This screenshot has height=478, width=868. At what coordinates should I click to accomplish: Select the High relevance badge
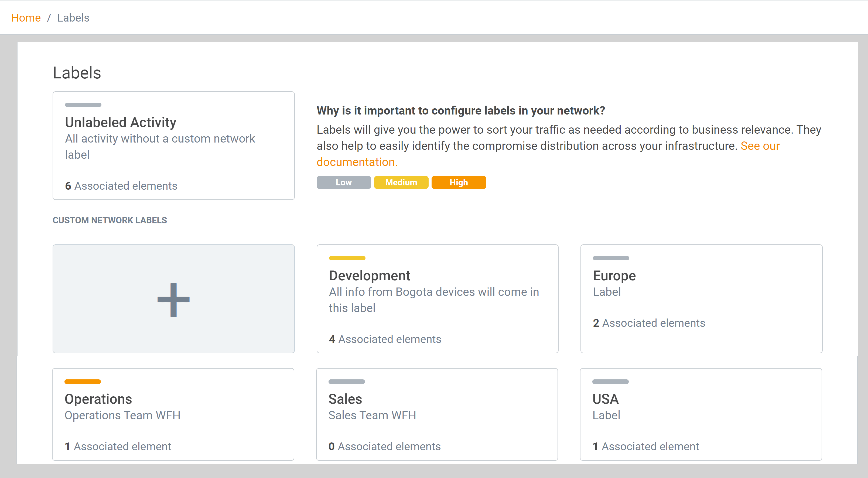[459, 182]
